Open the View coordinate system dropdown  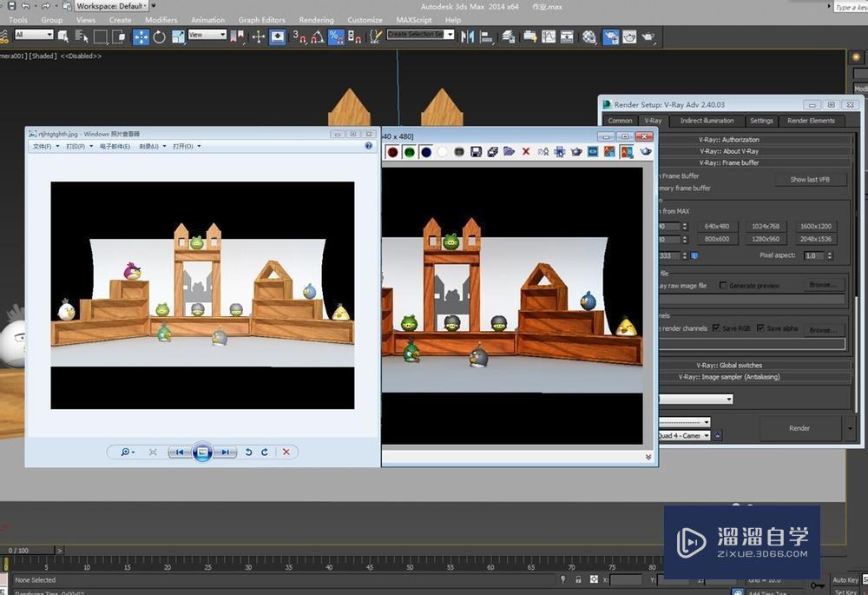tap(207, 35)
